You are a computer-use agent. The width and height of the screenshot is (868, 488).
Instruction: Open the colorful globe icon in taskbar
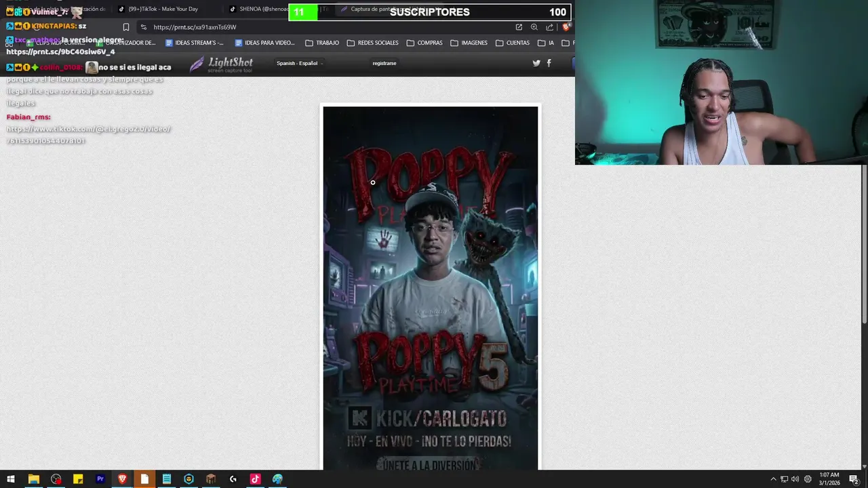coord(277,479)
